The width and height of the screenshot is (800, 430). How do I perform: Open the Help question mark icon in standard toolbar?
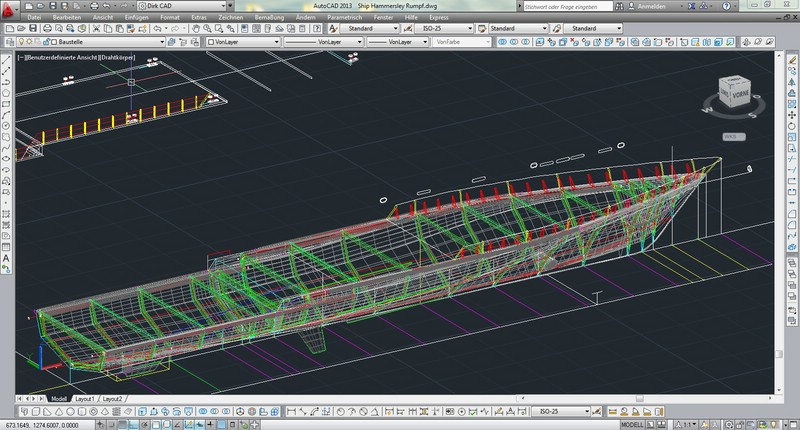point(317,29)
